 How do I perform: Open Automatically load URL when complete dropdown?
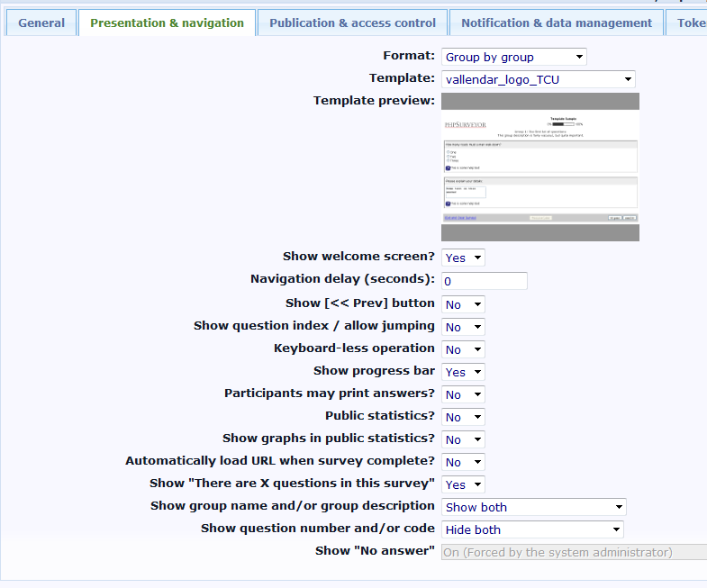[463, 462]
